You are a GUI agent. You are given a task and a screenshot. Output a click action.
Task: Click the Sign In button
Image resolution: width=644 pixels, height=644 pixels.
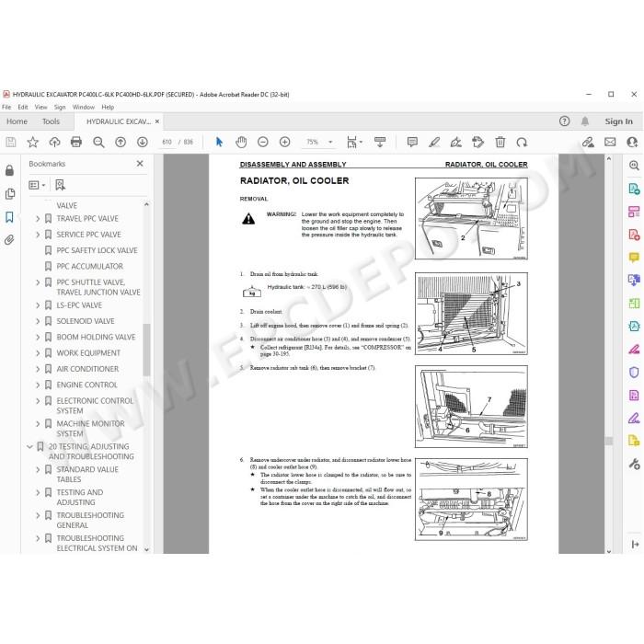[618, 121]
